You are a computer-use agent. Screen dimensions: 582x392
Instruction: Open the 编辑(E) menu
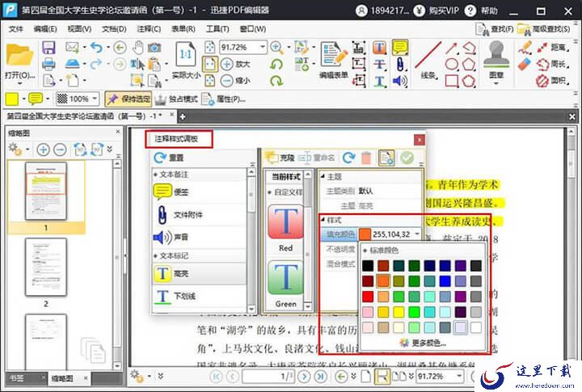click(45, 29)
